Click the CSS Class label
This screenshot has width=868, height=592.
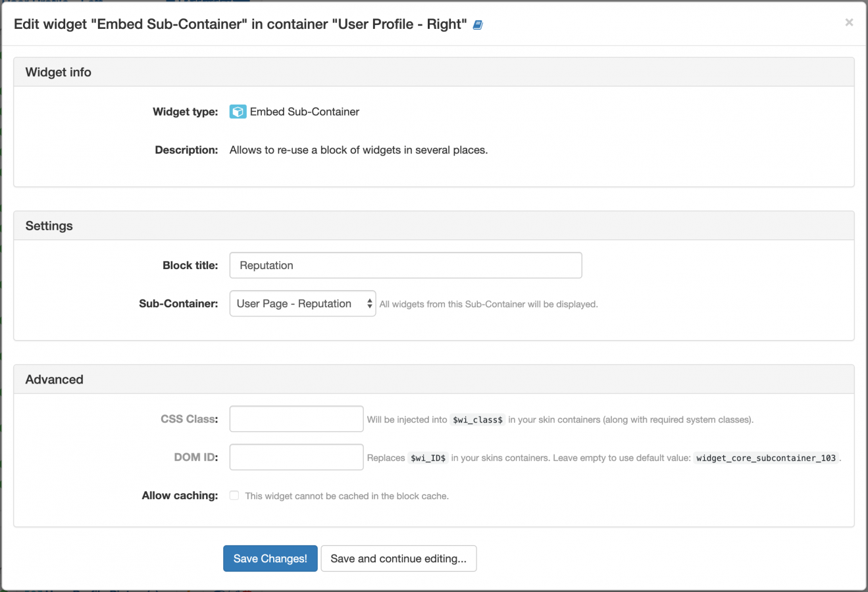click(x=190, y=419)
